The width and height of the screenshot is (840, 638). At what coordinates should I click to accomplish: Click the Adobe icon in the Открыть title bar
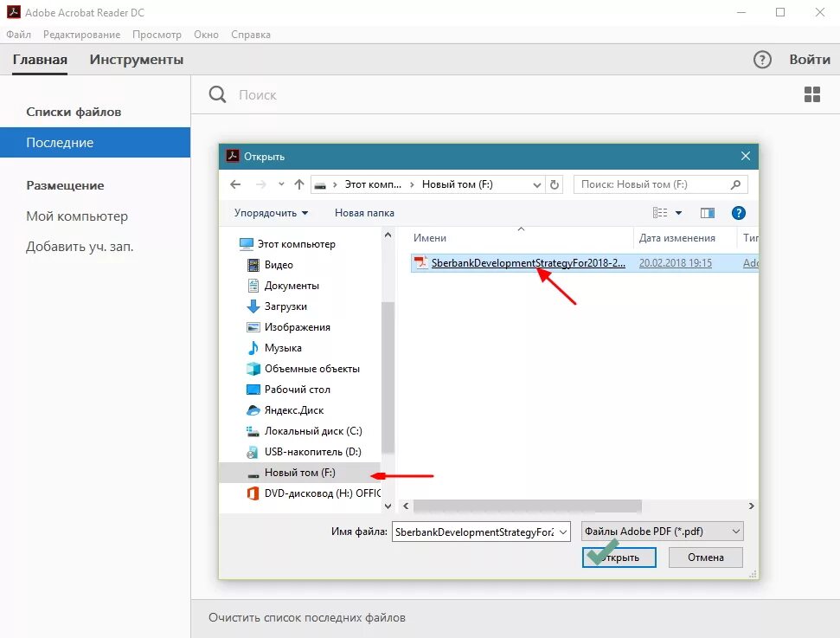pos(232,156)
